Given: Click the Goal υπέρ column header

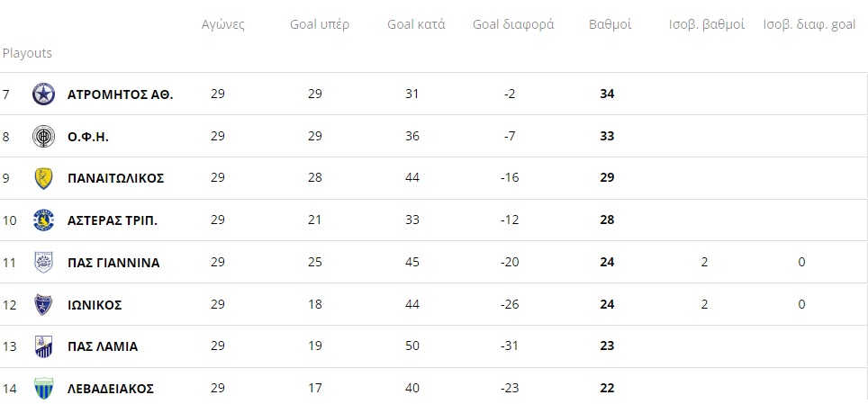Looking at the screenshot, I should [x=320, y=25].
